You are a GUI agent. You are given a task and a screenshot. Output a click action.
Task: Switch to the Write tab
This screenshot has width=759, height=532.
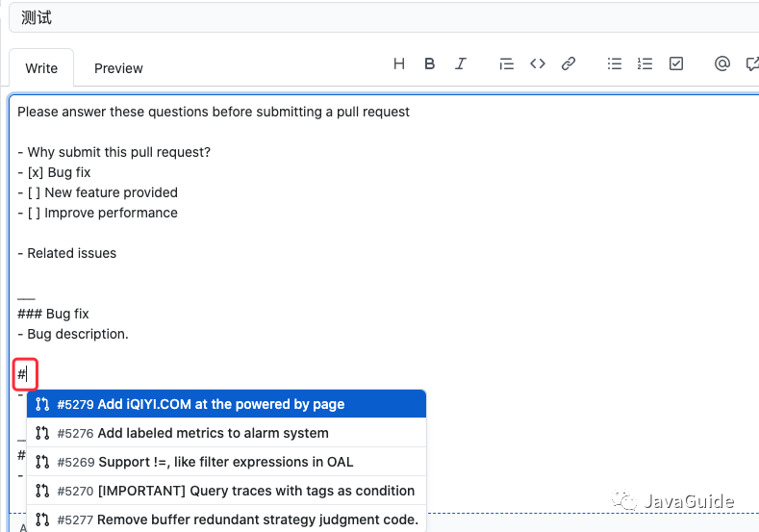[41, 68]
